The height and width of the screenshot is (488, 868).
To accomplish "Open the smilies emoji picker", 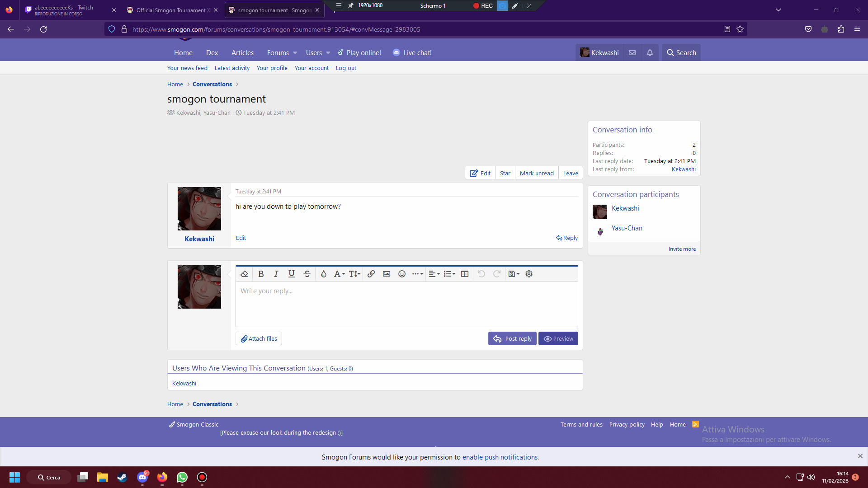I will point(402,274).
